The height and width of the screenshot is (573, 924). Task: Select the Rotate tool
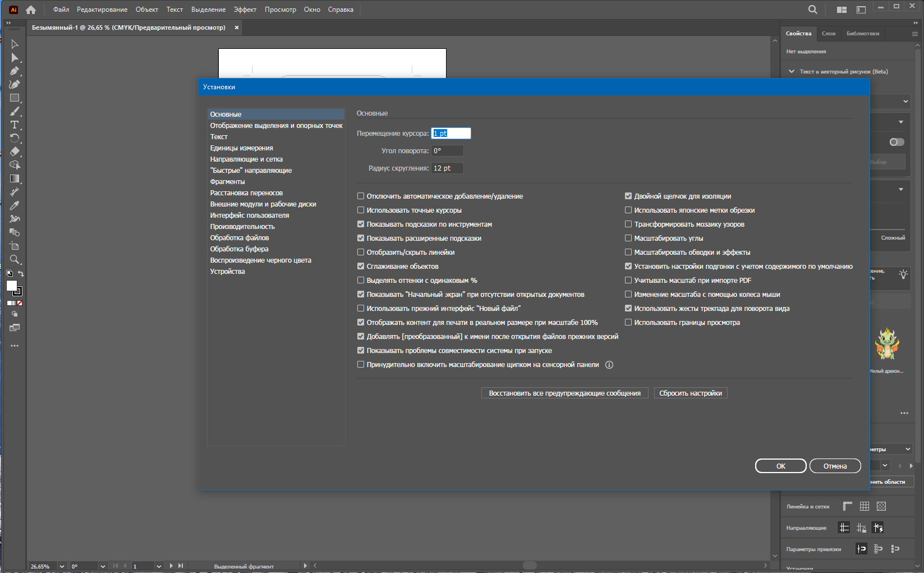[15, 138]
